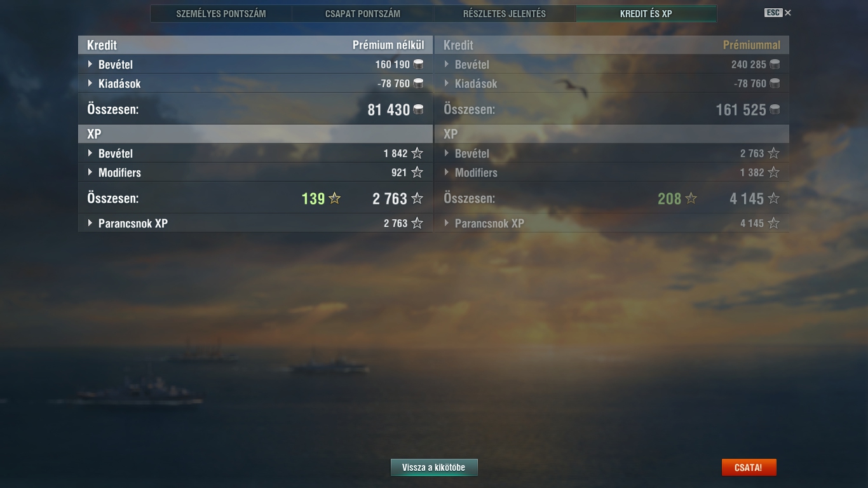The width and height of the screenshot is (868, 488).
Task: Click credit coin icon beside 81 430 total
Action: coord(418,109)
